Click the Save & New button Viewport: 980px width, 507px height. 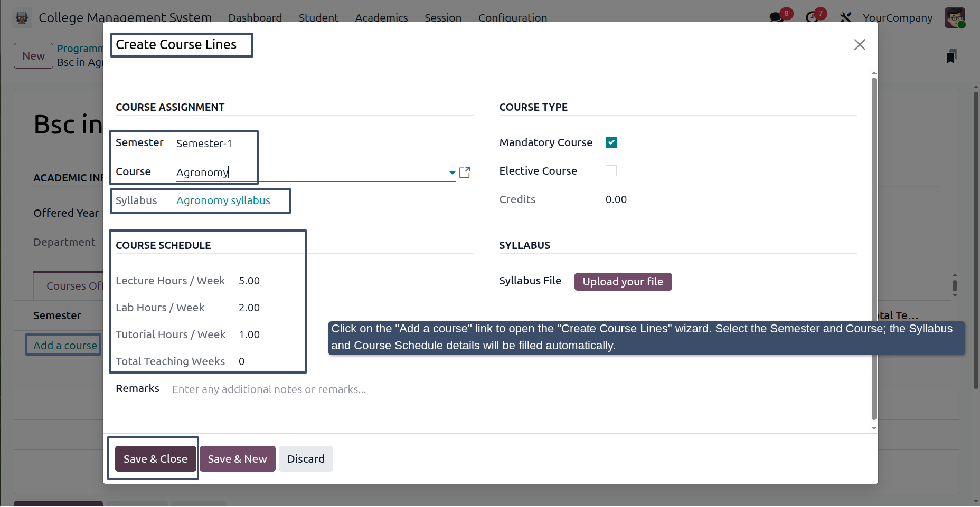pos(237,459)
